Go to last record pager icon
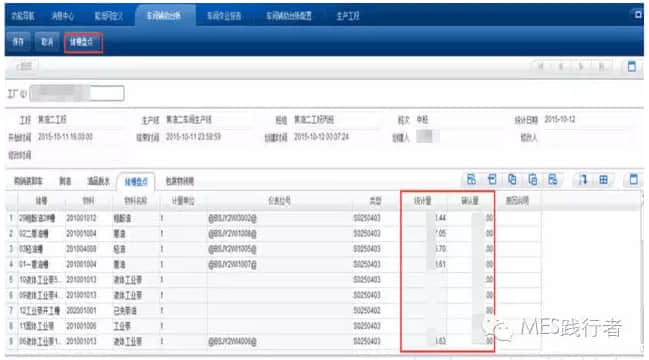Viewport: 649px width, 360px height. pos(601,67)
